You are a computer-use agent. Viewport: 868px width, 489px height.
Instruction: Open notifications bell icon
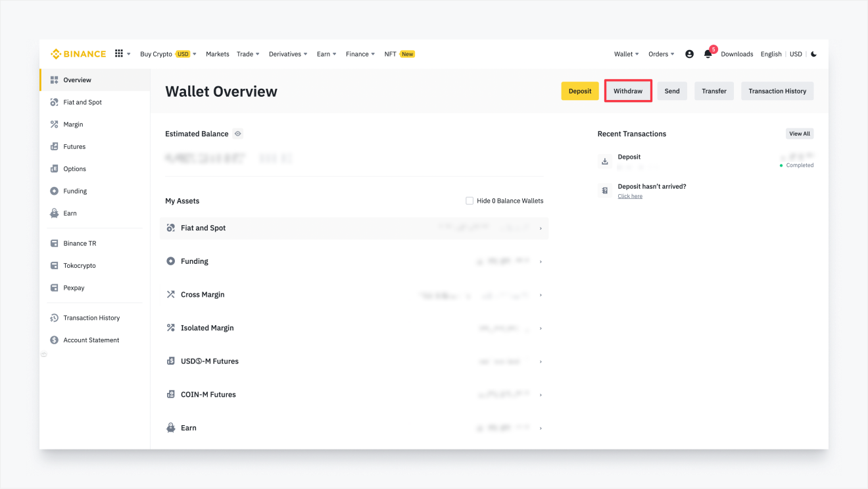[x=708, y=54]
